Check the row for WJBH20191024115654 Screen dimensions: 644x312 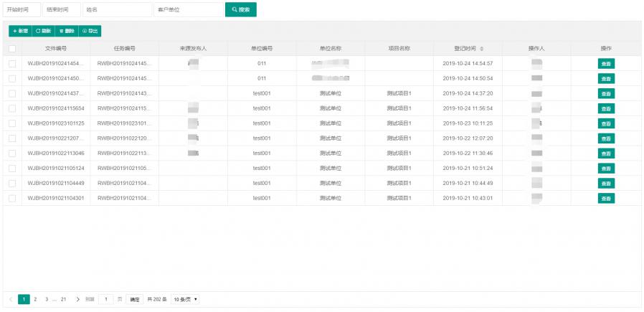click(x=12, y=108)
